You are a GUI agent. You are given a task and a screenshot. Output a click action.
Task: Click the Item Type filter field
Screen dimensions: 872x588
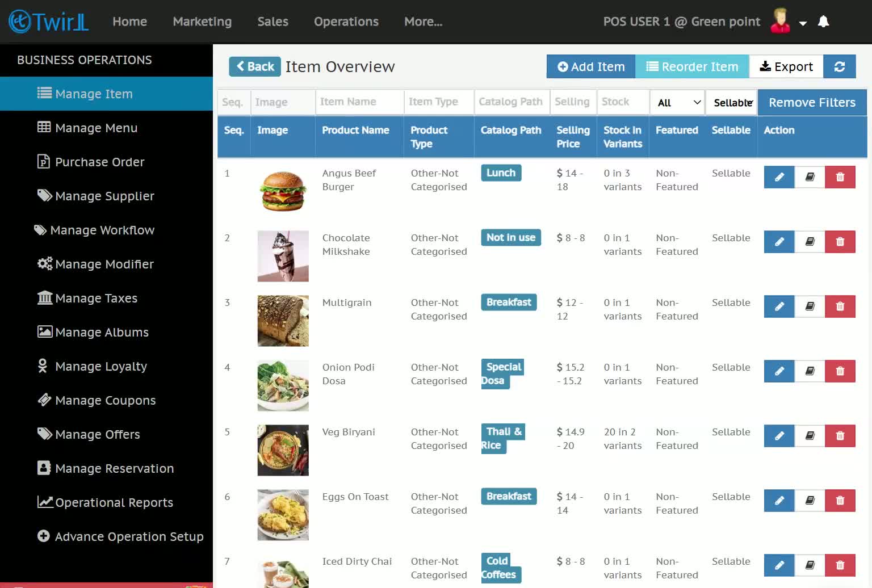pyautogui.click(x=439, y=102)
